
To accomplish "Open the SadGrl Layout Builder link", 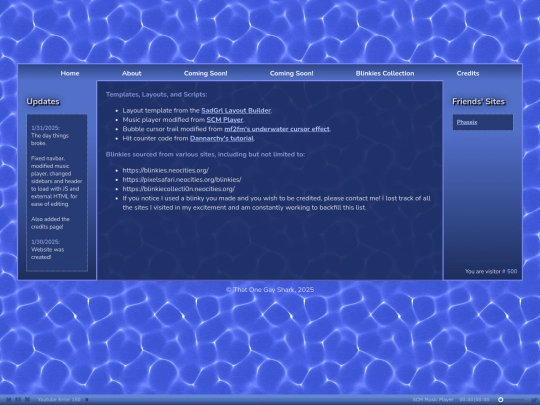I will pos(236,111).
